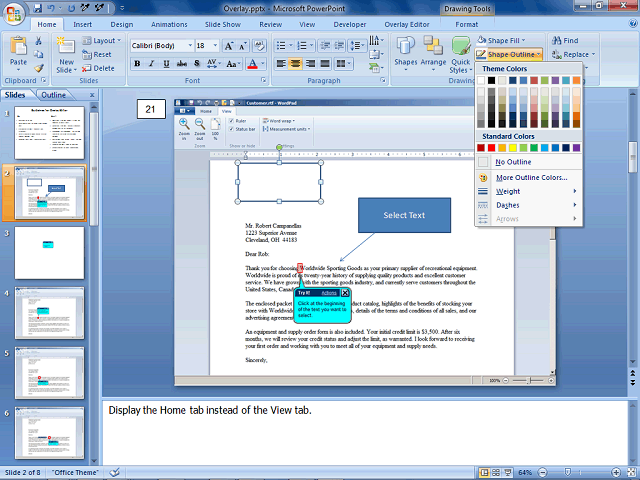Save the presentation from Quick Access toolbar
This screenshot has width=640, height=480.
(x=38, y=8)
